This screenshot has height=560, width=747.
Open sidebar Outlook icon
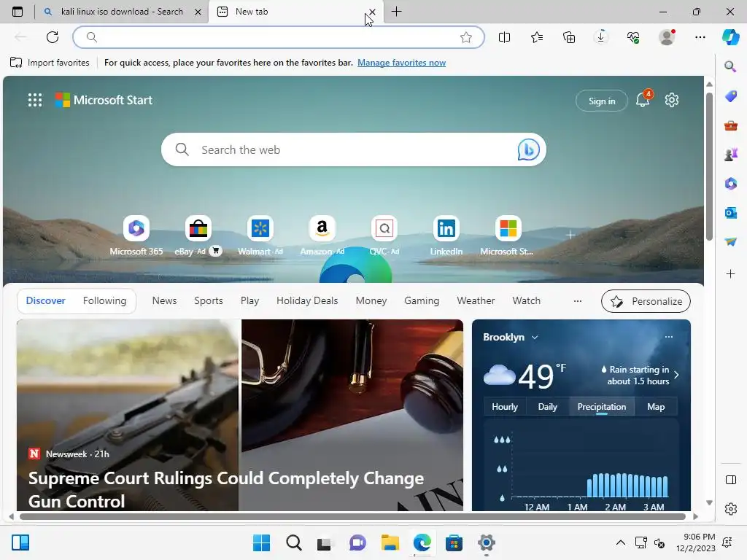coord(730,213)
